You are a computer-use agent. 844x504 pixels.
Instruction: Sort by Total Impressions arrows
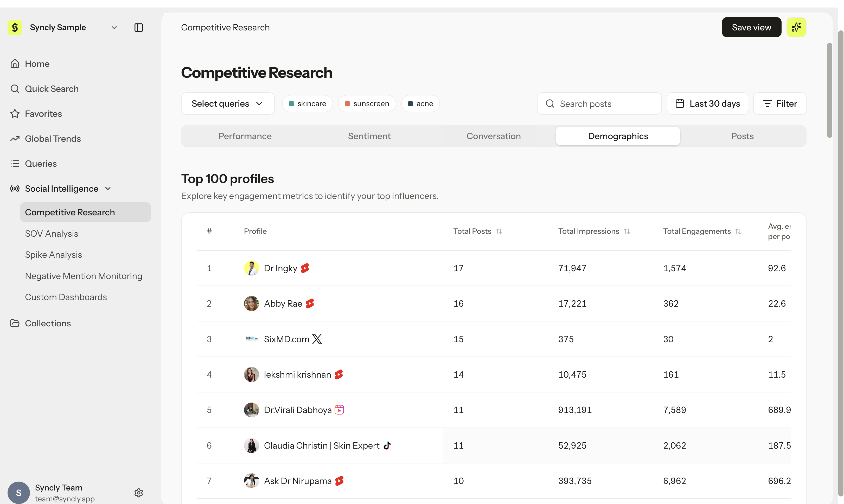tap(627, 231)
